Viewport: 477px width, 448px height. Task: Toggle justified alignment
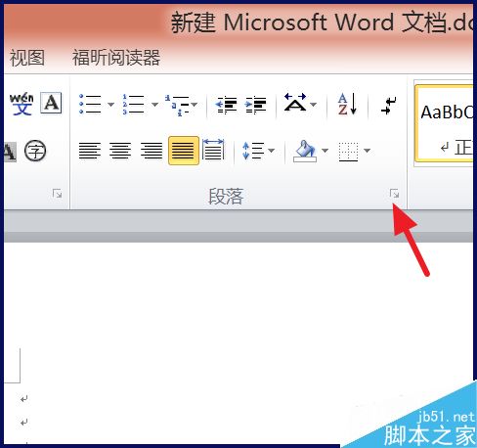pos(184,151)
